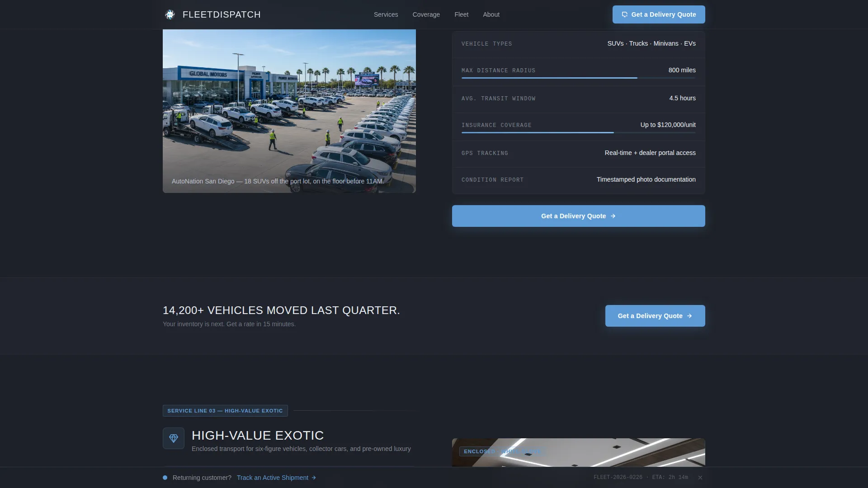Open the enclosed transport showroom image
This screenshot has height=488, width=868.
point(579,452)
